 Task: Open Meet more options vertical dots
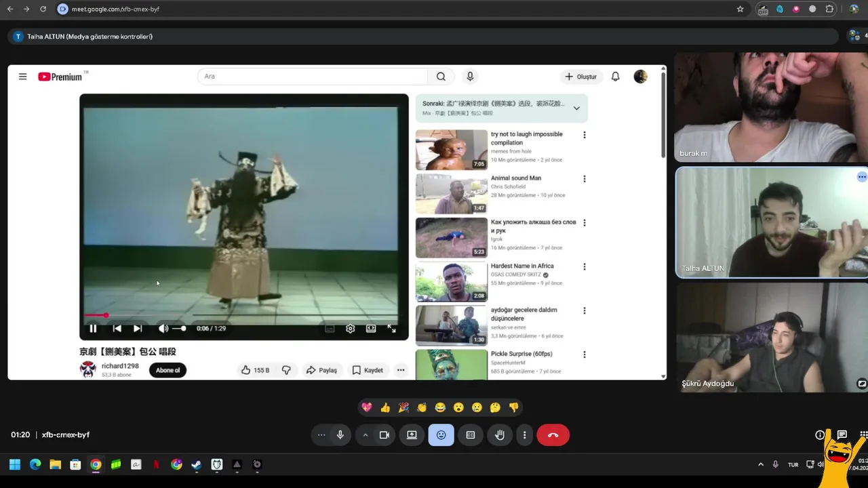pyautogui.click(x=524, y=435)
